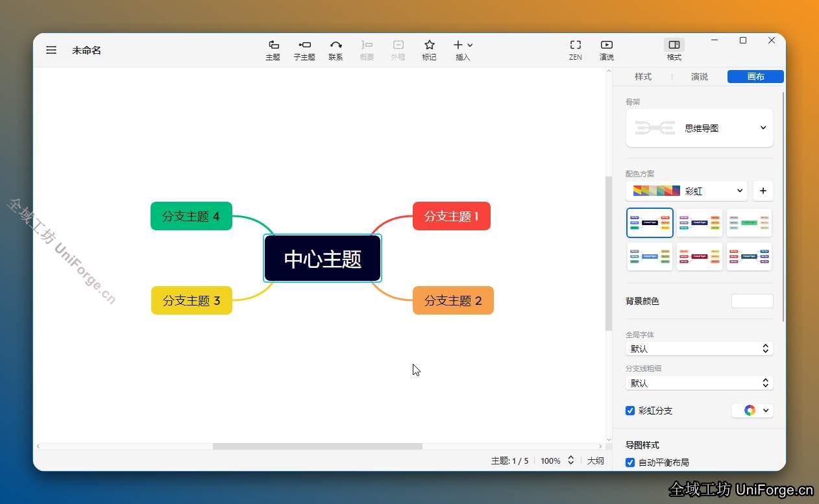The width and height of the screenshot is (819, 504).
Task: Click the canvas scroll left arrow
Action: point(38,446)
